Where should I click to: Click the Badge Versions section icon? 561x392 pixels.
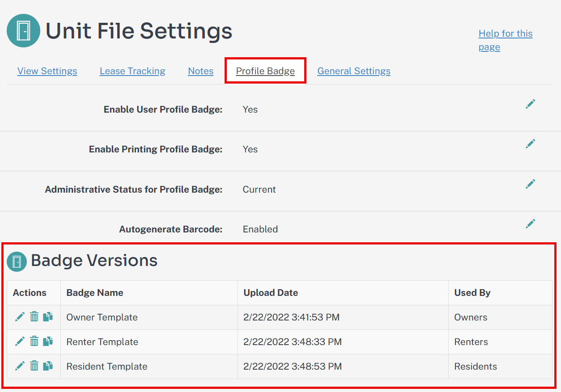(x=17, y=261)
